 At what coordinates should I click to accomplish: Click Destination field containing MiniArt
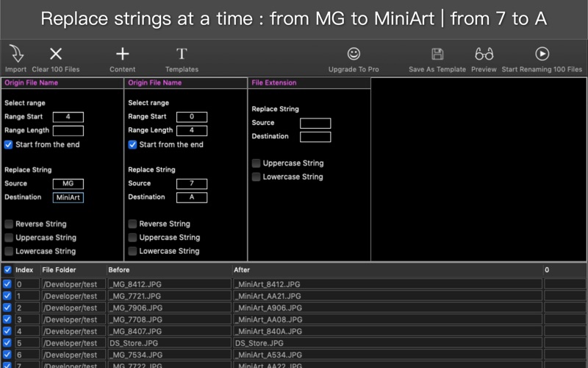(x=68, y=197)
